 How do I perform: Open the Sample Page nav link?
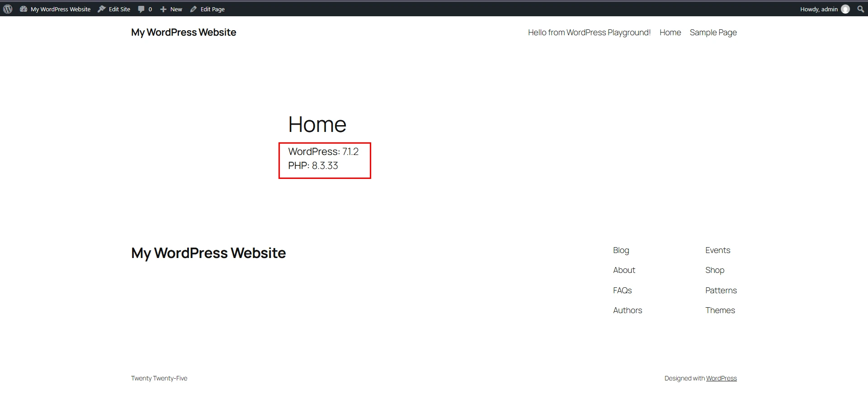click(713, 33)
